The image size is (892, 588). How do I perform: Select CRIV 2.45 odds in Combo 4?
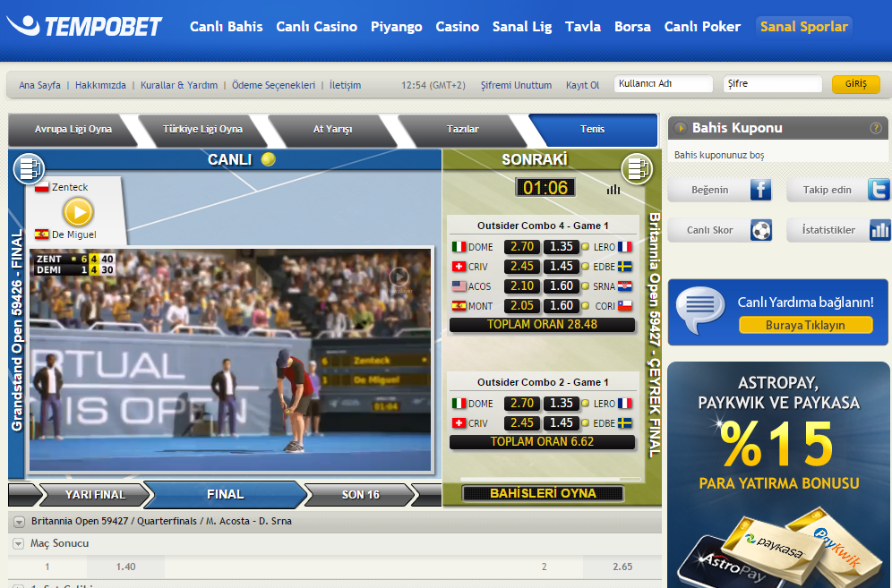pos(521,266)
